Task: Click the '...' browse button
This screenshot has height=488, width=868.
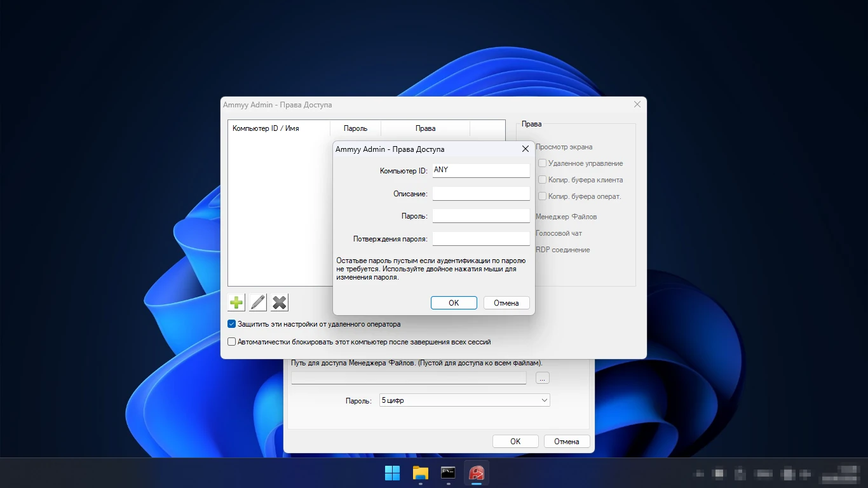Action: (x=542, y=378)
